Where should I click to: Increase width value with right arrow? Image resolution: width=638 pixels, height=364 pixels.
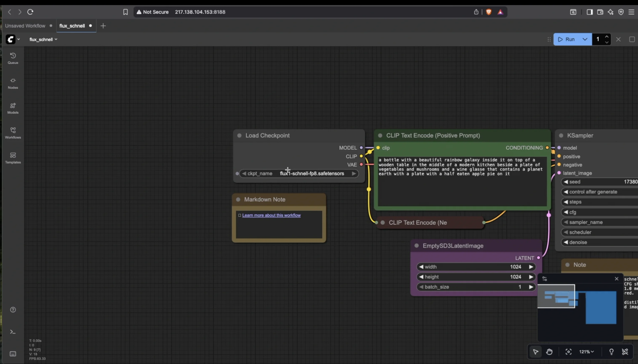tap(531, 267)
